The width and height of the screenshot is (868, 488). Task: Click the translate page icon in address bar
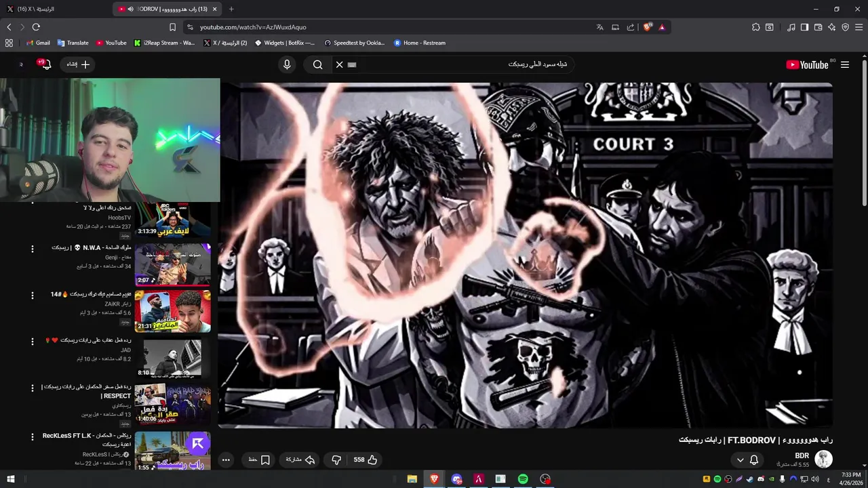[599, 27]
